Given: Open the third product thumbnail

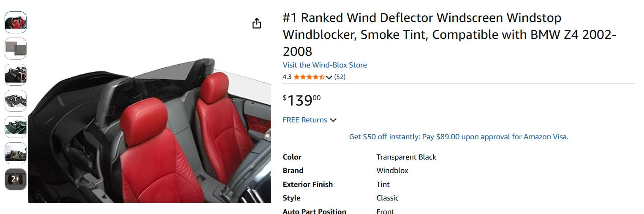Looking at the screenshot, I should 16,75.
